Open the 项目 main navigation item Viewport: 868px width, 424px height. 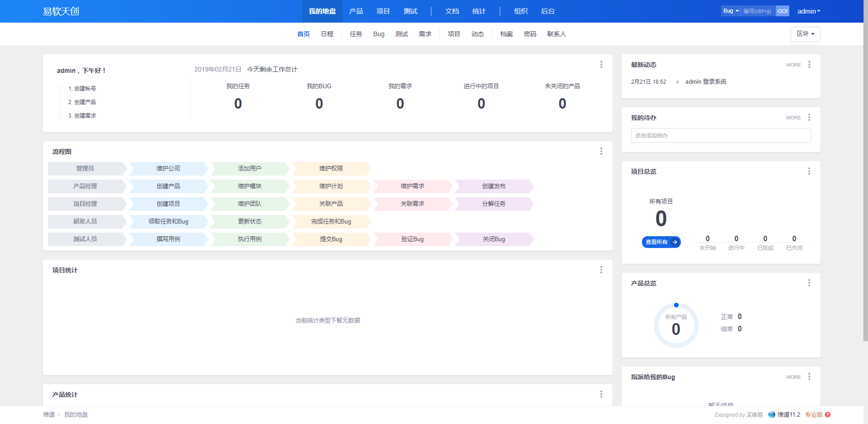point(383,11)
